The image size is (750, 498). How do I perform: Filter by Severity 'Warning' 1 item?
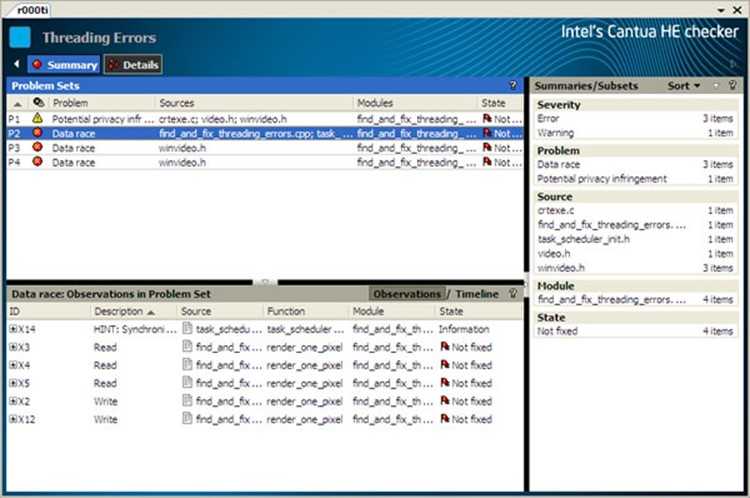coord(635,133)
